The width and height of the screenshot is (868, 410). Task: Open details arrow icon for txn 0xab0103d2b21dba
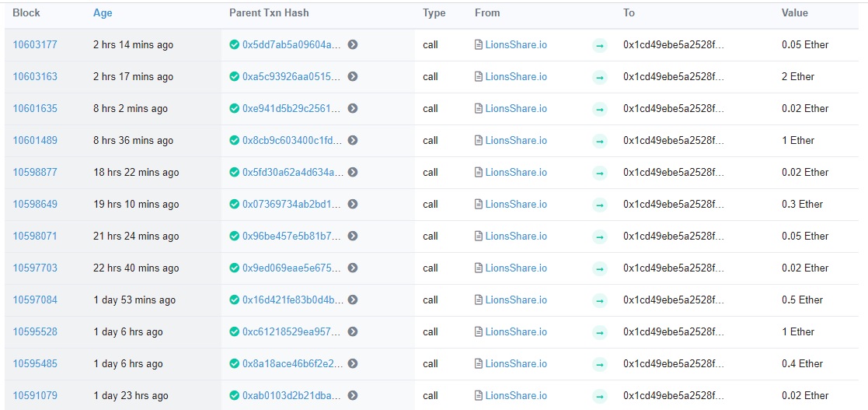(x=353, y=395)
